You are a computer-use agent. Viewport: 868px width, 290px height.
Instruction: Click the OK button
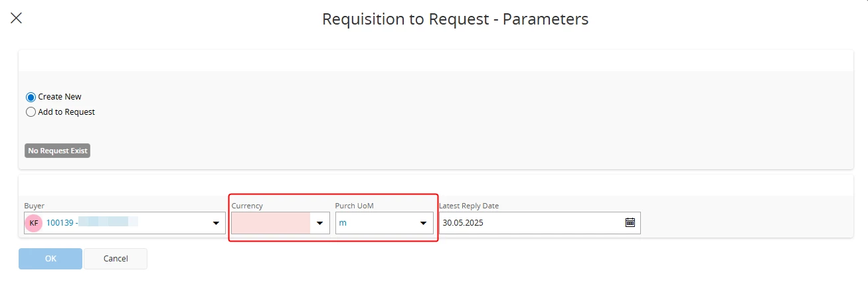50,259
